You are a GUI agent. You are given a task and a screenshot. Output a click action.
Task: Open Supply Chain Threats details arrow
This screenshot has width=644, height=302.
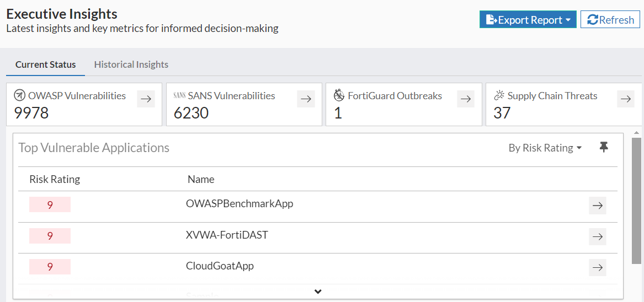pos(625,99)
